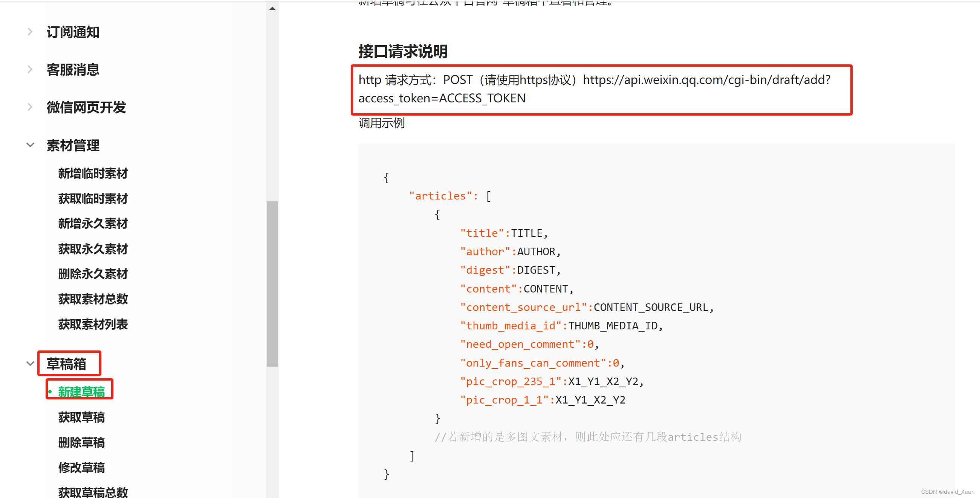The image size is (980, 498).
Task: Select 获取永久素材 in the sidebar
Action: tap(93, 248)
